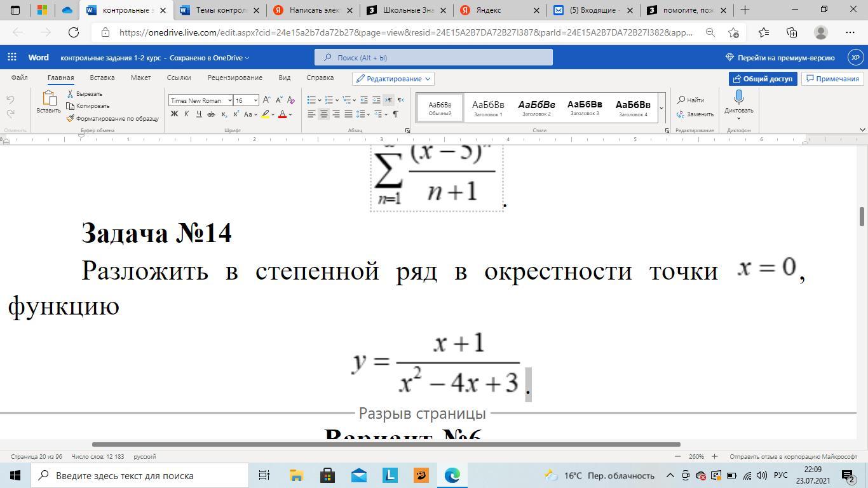Switch to Макет ribbon tab

point(140,78)
